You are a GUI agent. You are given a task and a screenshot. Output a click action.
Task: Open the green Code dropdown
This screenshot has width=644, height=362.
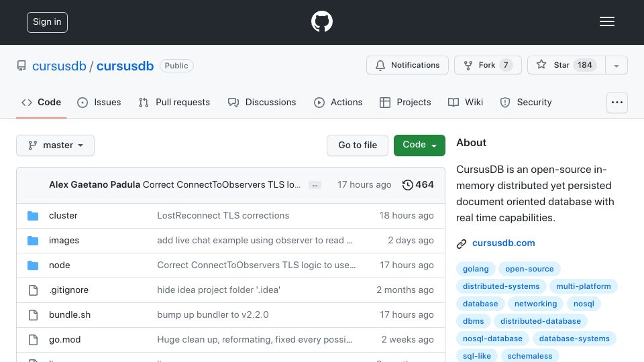click(x=419, y=145)
